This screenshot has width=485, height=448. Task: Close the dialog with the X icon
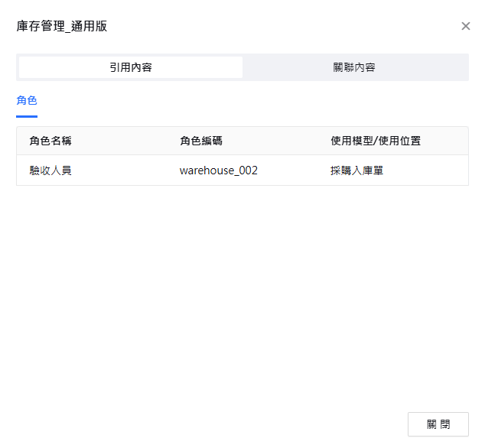(x=466, y=26)
